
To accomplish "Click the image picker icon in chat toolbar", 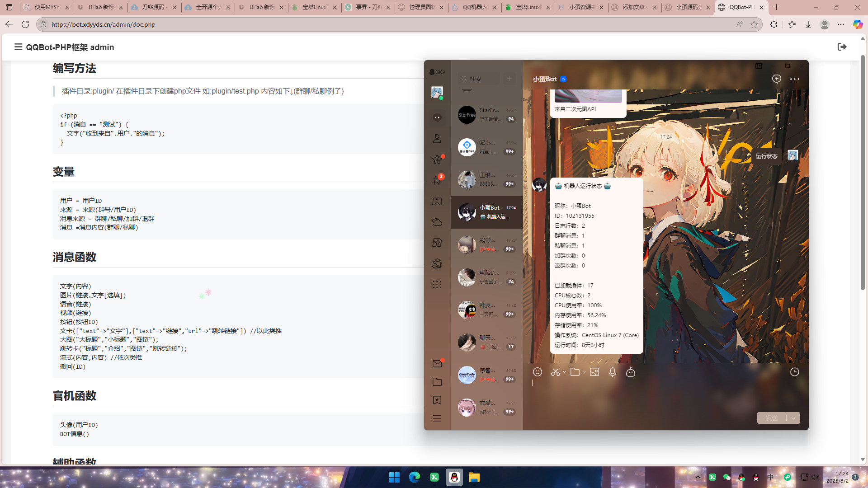I will pos(594,372).
